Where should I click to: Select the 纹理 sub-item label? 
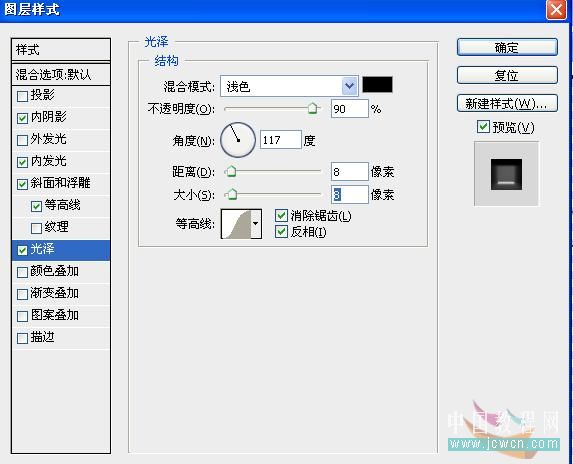tap(57, 227)
